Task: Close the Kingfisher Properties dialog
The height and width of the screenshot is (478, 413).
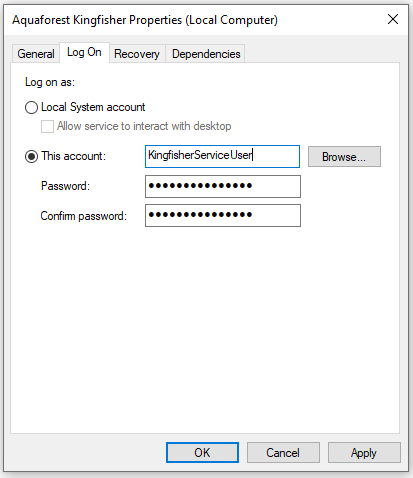Action: pos(393,19)
